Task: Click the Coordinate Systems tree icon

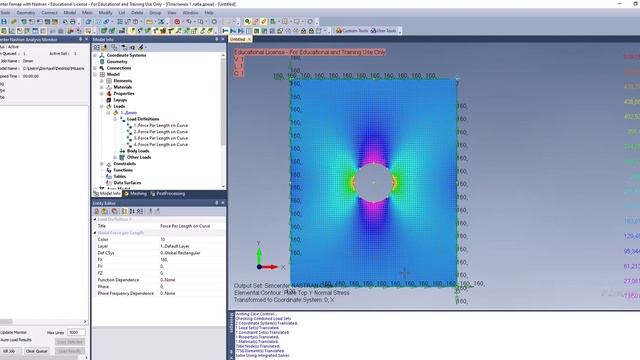Action: [x=102, y=55]
